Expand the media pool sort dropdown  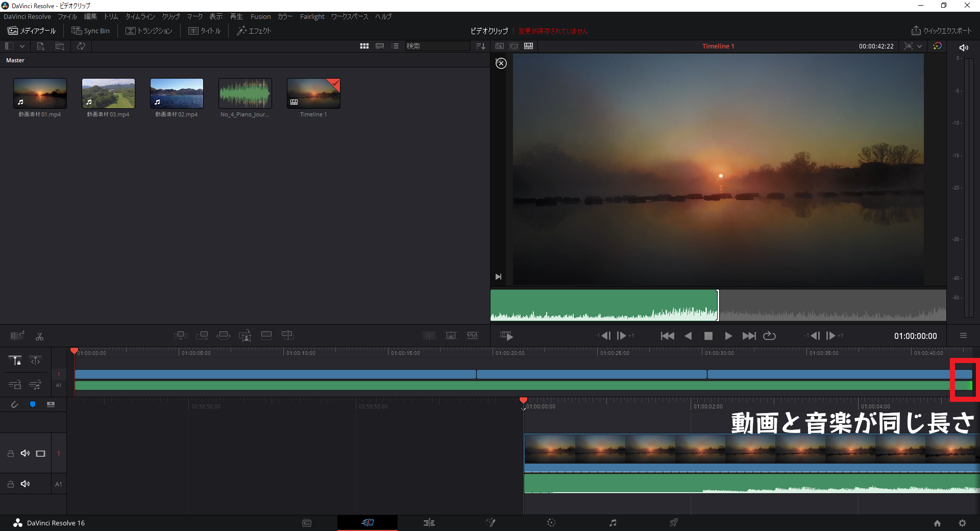tap(480, 46)
